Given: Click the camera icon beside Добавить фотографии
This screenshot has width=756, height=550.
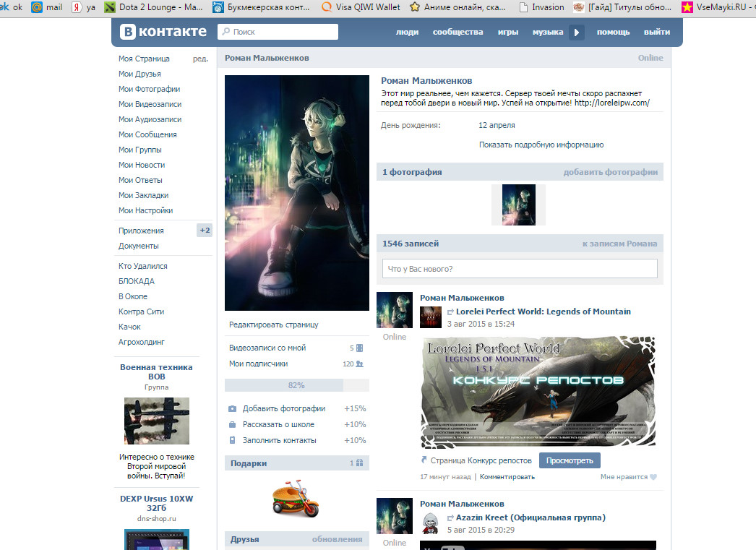Looking at the screenshot, I should point(233,409).
